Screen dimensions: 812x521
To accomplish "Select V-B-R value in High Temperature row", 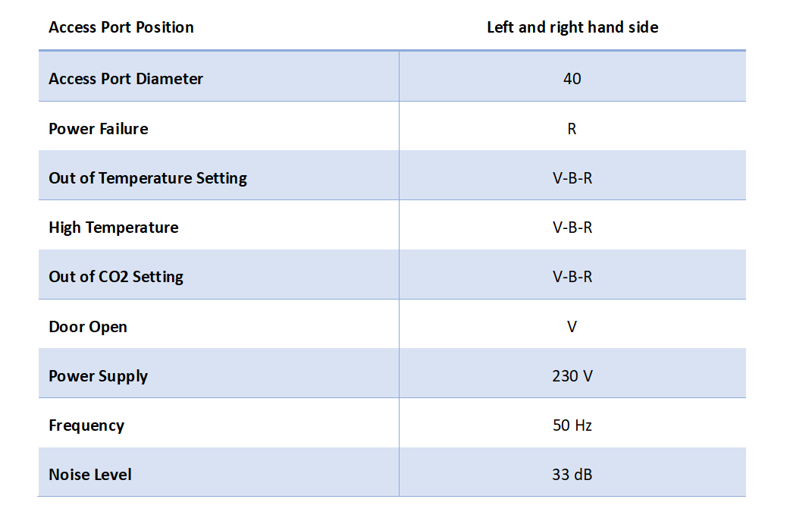I will click(572, 228).
